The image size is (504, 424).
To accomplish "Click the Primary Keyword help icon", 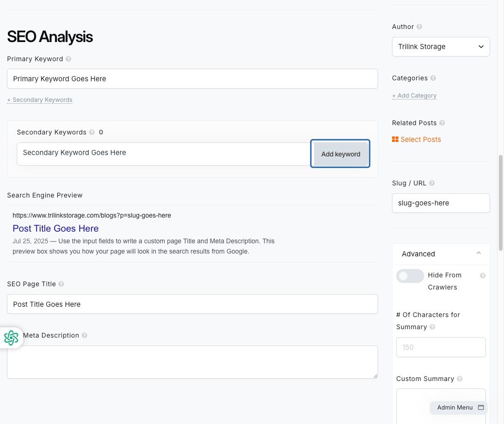I will (x=68, y=59).
